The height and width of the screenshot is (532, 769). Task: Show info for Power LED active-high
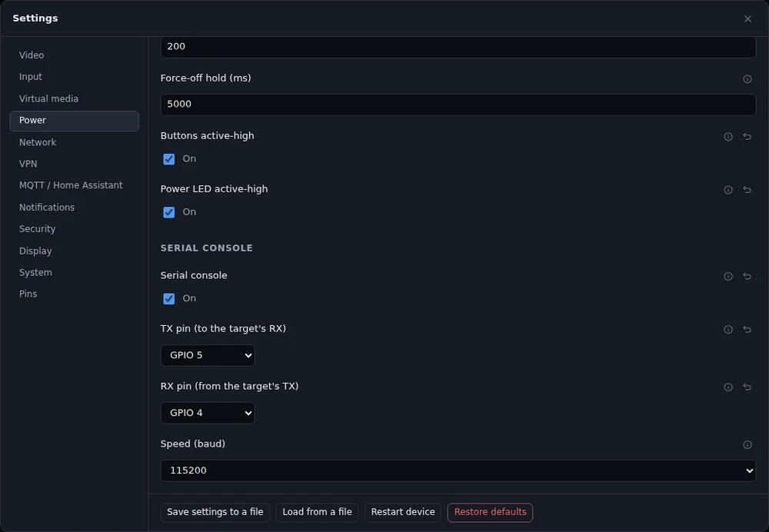pyautogui.click(x=727, y=190)
